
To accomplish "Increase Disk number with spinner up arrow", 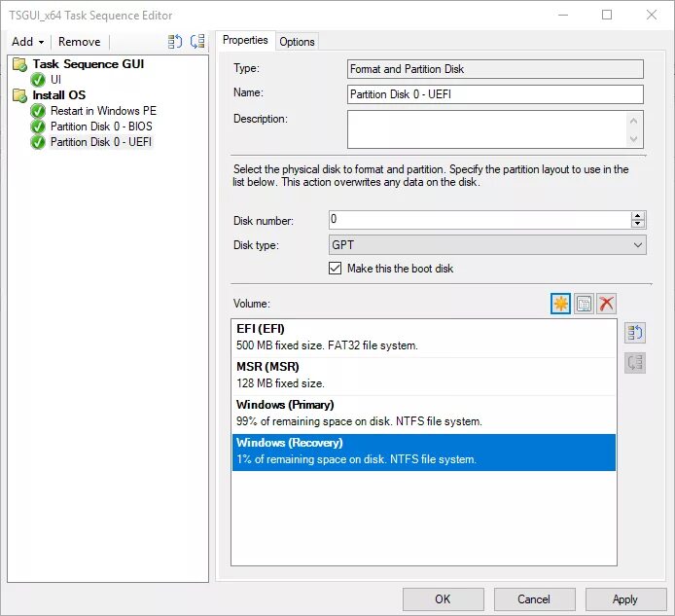I will (x=637, y=215).
